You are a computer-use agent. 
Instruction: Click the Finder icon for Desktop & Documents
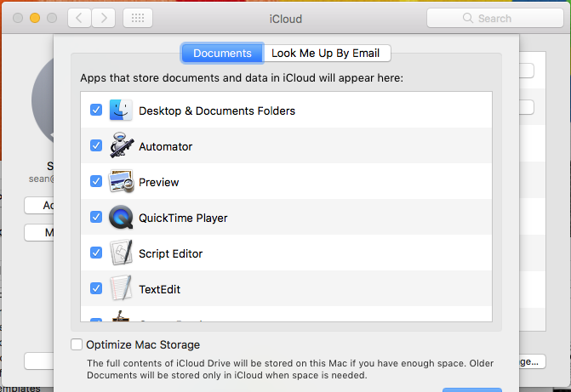(120, 111)
